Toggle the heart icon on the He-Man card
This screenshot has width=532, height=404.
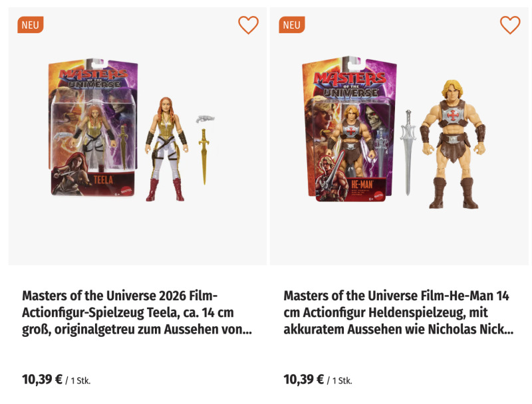pos(510,25)
